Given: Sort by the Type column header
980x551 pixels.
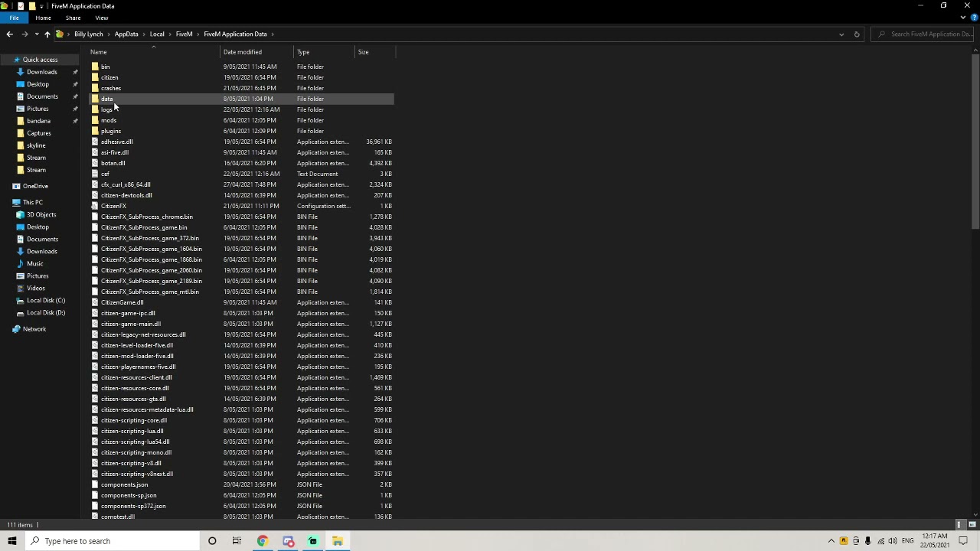Looking at the screenshot, I should 303,52.
